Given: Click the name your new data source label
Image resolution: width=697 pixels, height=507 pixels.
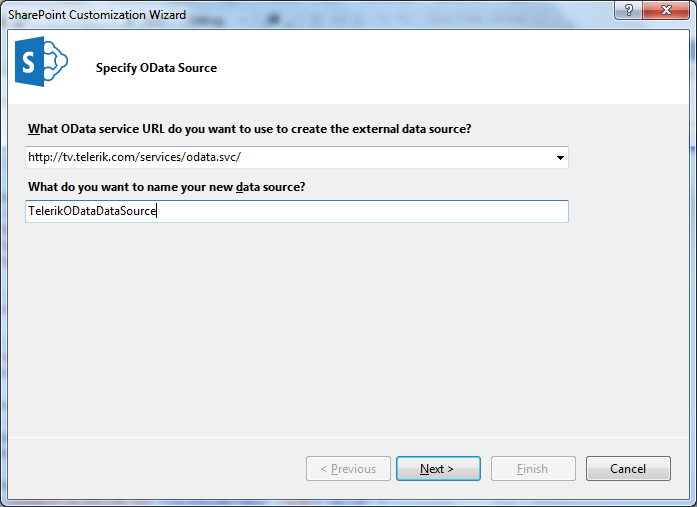Looking at the screenshot, I should (x=167, y=187).
